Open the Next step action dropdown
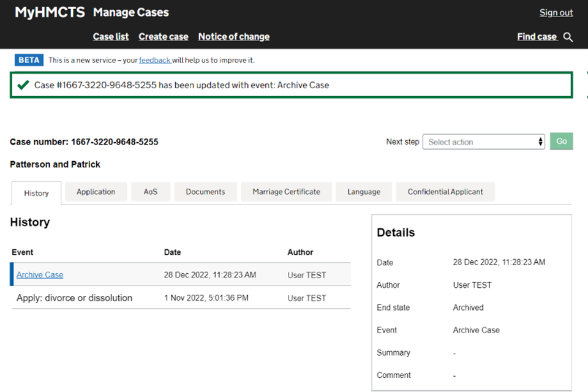Image resolution: width=588 pixels, height=392 pixels. 484,141
